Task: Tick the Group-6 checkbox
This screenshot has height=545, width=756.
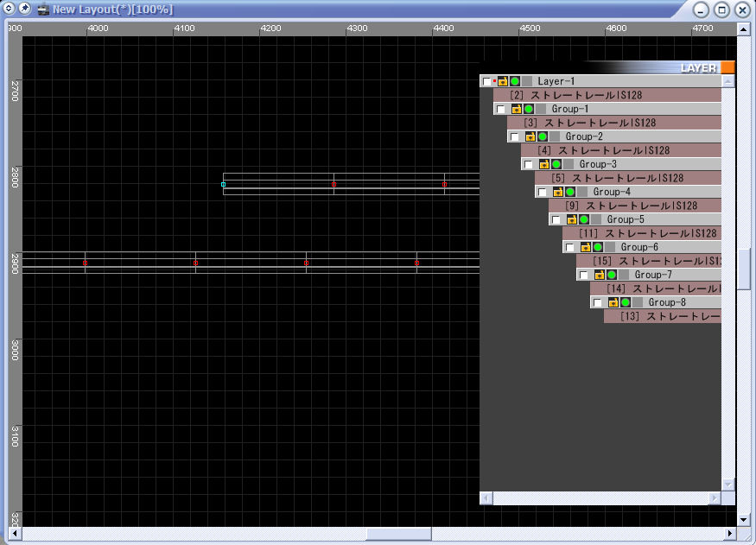Action: 570,247
